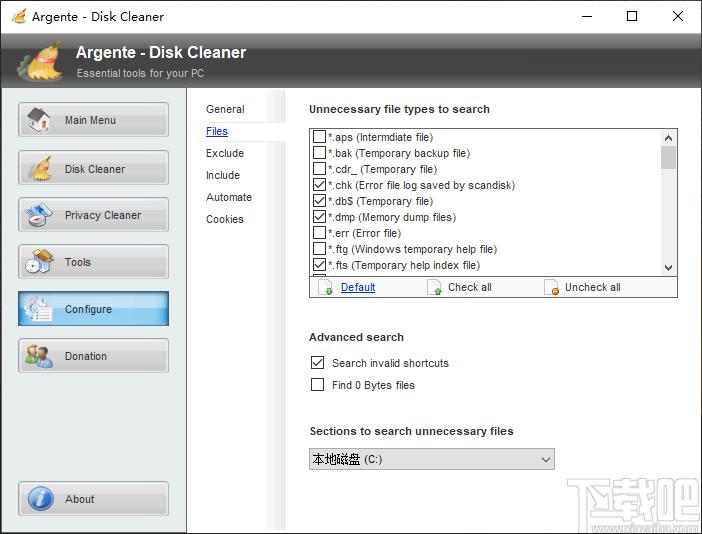Viewport: 702px width, 534px height.
Task: Click the house icon on Main Menu
Action: click(x=39, y=120)
